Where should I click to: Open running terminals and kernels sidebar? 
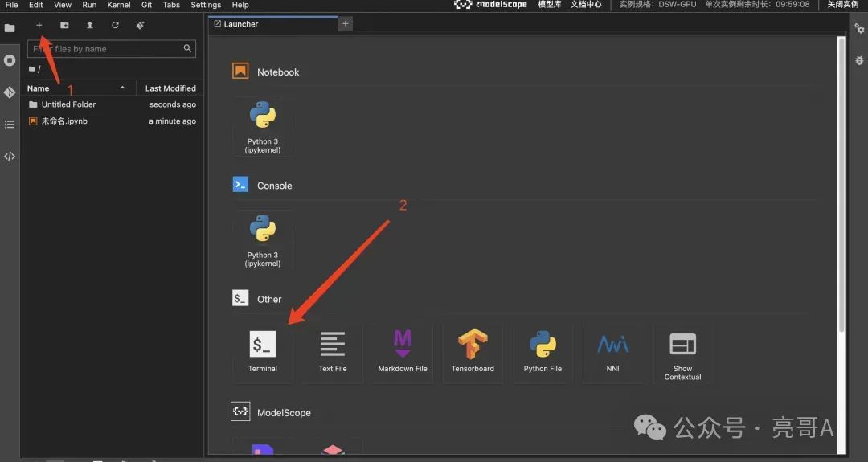click(10, 60)
